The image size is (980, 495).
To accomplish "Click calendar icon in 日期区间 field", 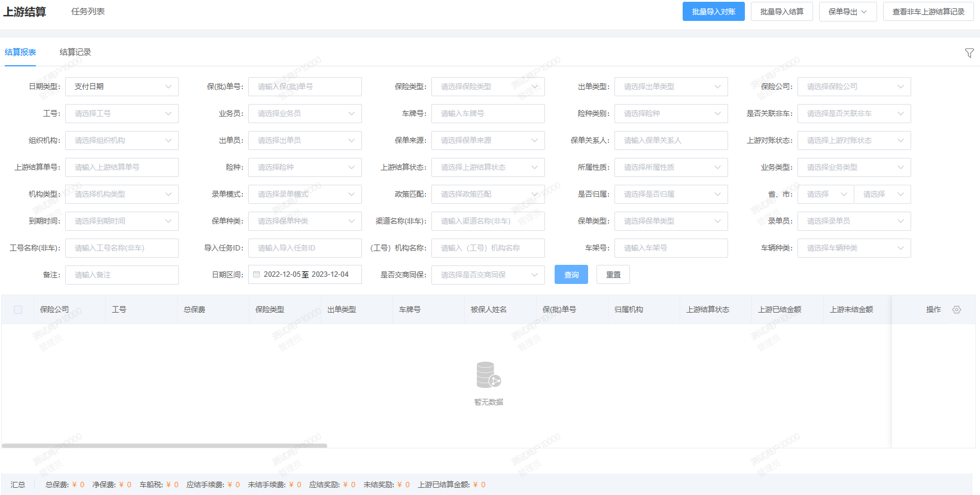I will (x=257, y=274).
